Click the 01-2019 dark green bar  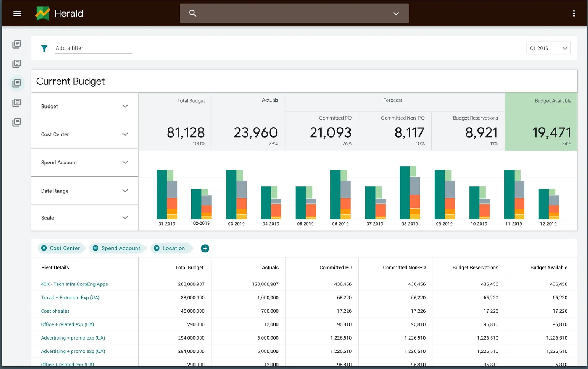(x=162, y=194)
